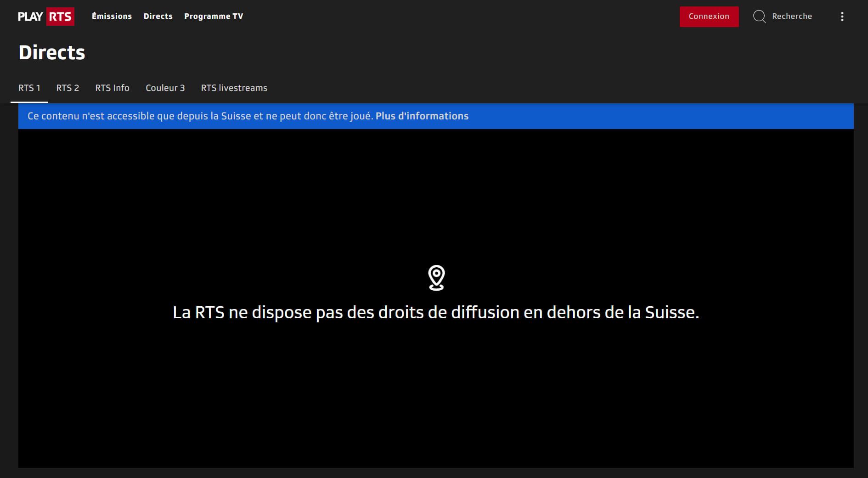The width and height of the screenshot is (868, 478).
Task: Switch to the RTS Info tab
Action: click(x=112, y=88)
